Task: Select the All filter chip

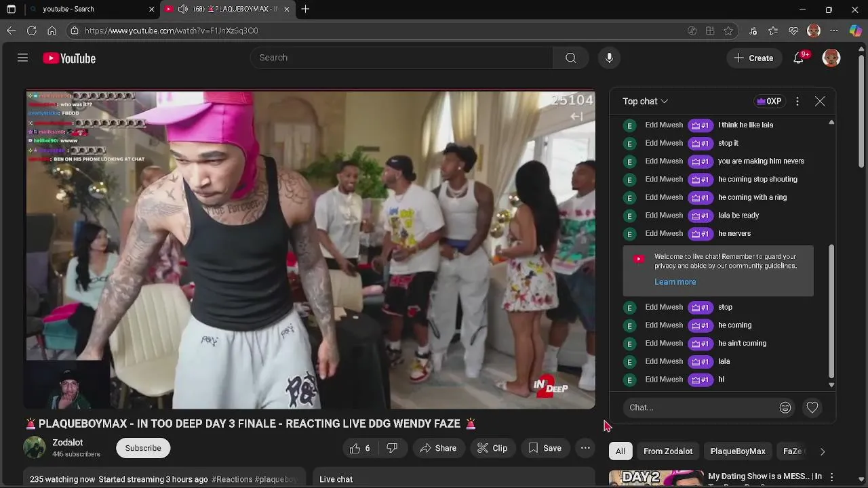Action: tap(620, 451)
